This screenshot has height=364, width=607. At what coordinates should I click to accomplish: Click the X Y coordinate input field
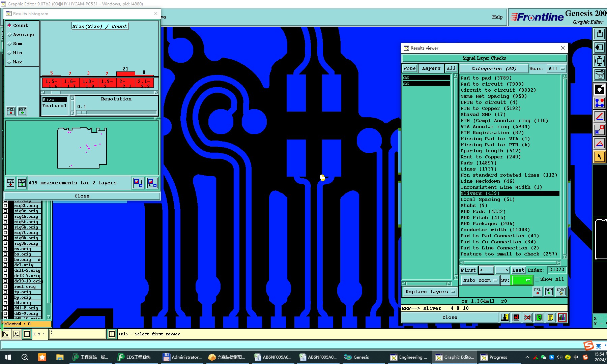78,334
